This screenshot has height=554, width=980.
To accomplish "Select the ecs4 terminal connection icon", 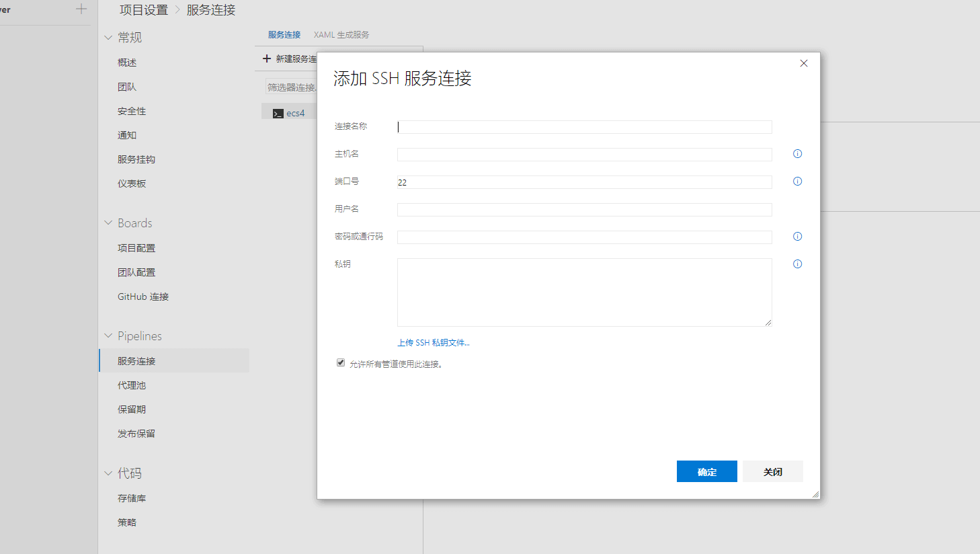I will click(278, 114).
